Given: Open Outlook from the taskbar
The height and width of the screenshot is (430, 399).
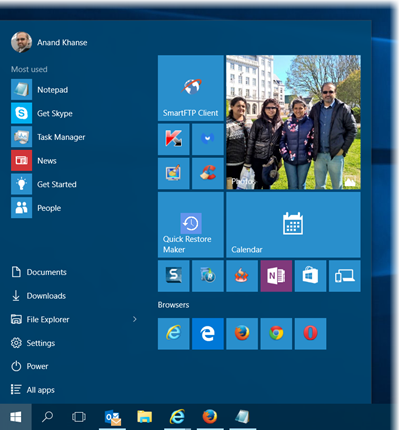Looking at the screenshot, I should pos(113,417).
